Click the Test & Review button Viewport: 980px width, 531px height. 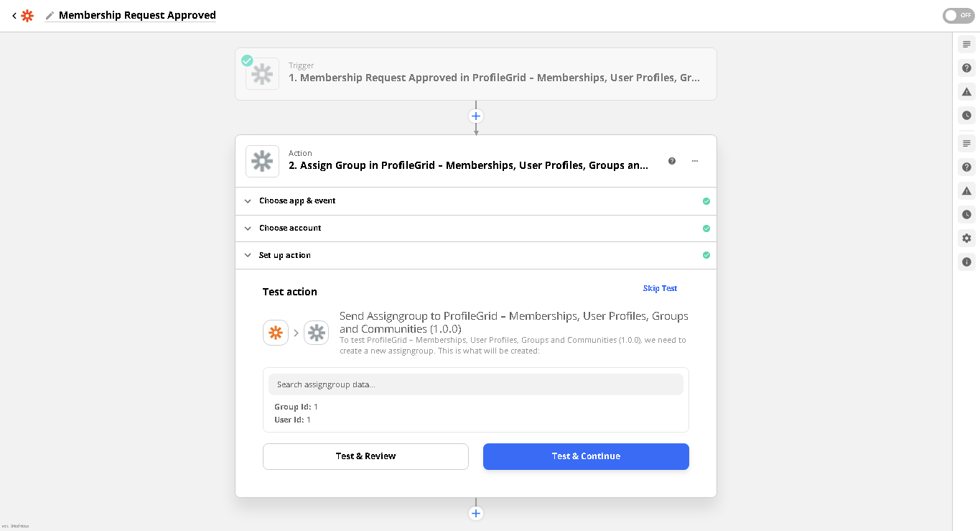click(365, 456)
